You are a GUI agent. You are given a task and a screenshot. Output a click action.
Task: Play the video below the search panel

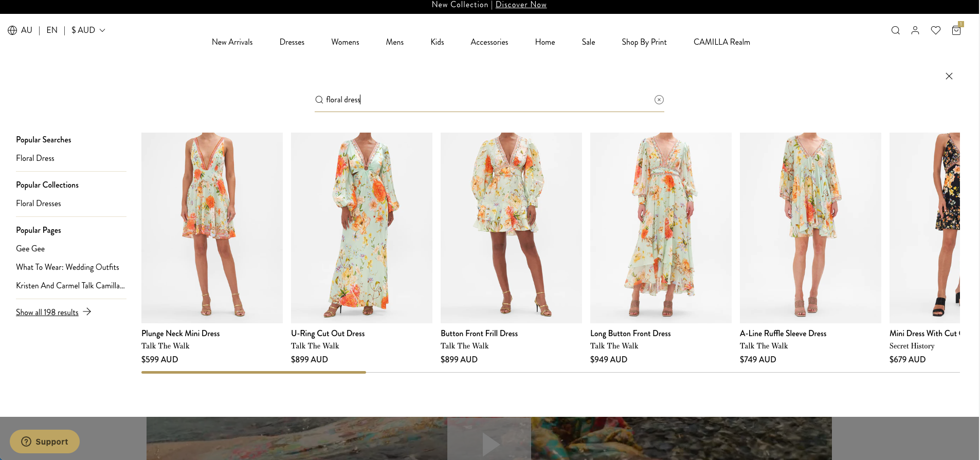[x=490, y=444]
